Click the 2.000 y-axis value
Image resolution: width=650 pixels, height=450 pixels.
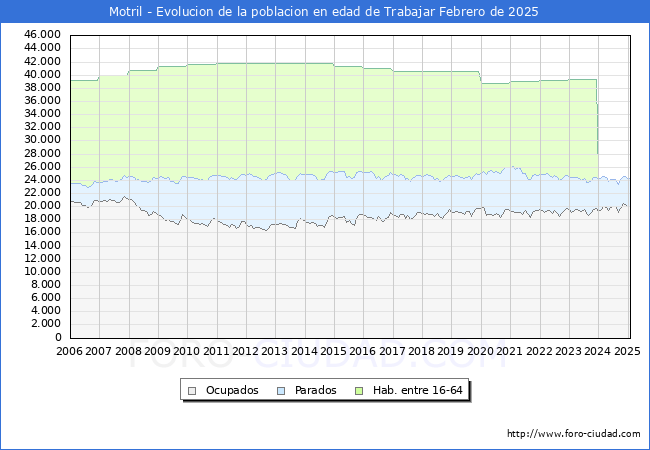click(x=46, y=324)
